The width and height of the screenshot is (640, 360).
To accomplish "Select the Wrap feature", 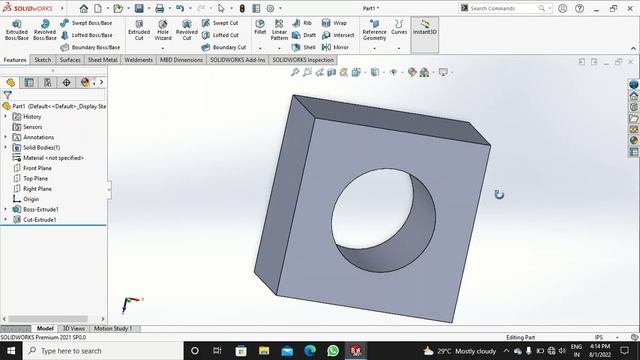I will pos(334,23).
